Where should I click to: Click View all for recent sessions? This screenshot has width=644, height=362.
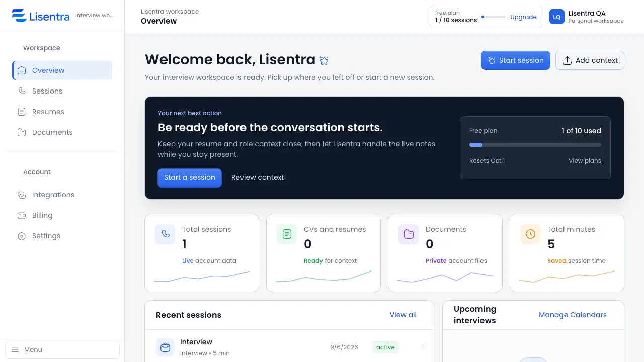tap(403, 315)
